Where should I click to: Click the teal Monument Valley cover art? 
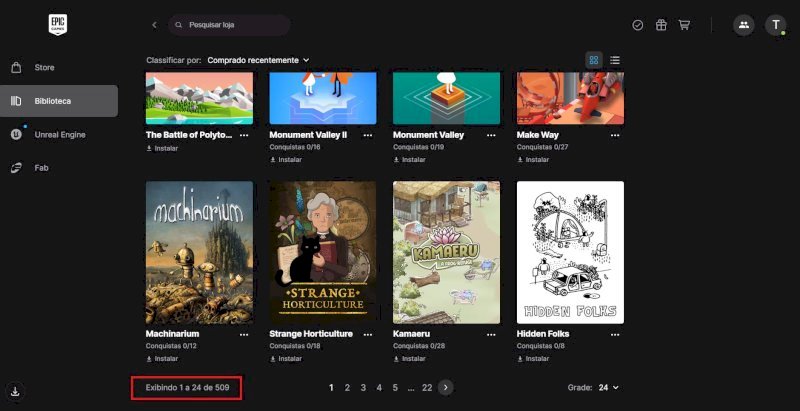point(446,98)
